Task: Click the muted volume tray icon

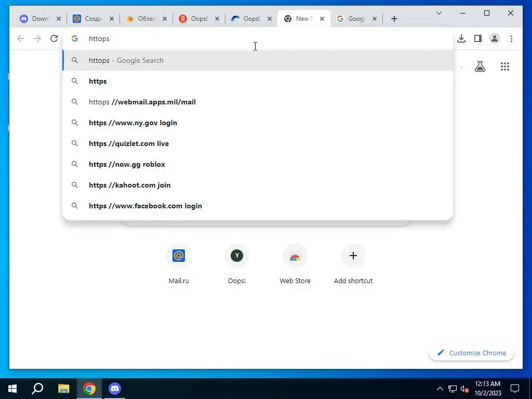Action: coord(465,389)
